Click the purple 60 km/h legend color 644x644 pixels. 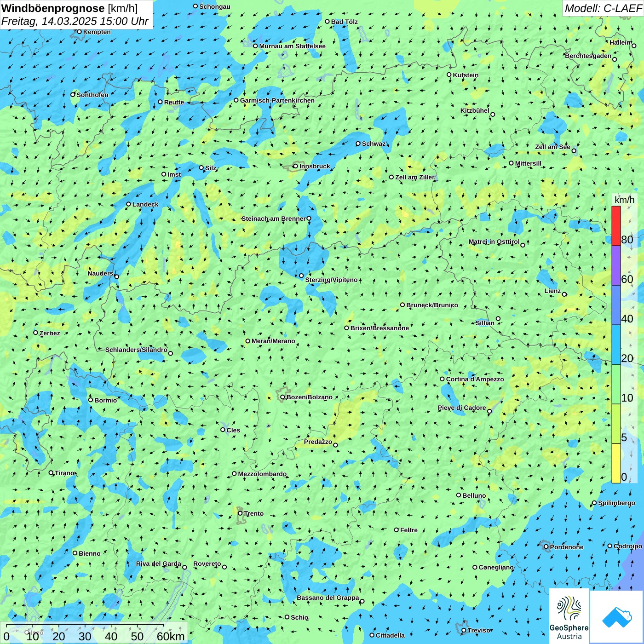click(x=616, y=265)
